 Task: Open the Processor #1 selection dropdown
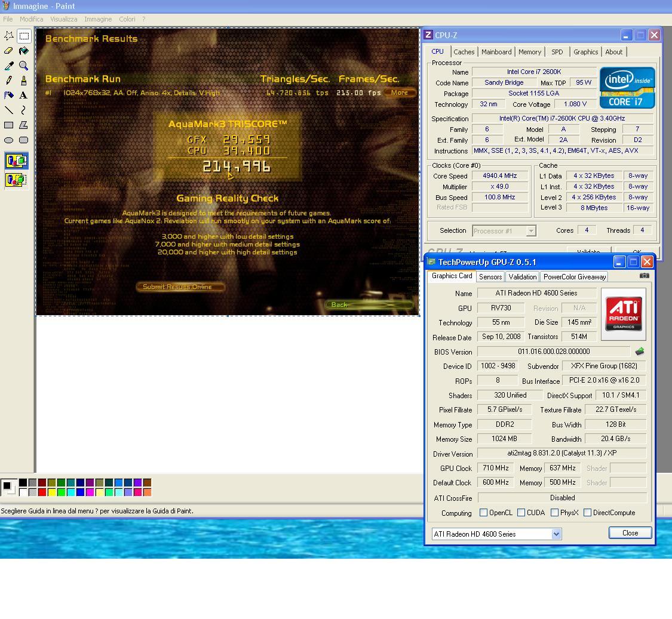point(531,231)
